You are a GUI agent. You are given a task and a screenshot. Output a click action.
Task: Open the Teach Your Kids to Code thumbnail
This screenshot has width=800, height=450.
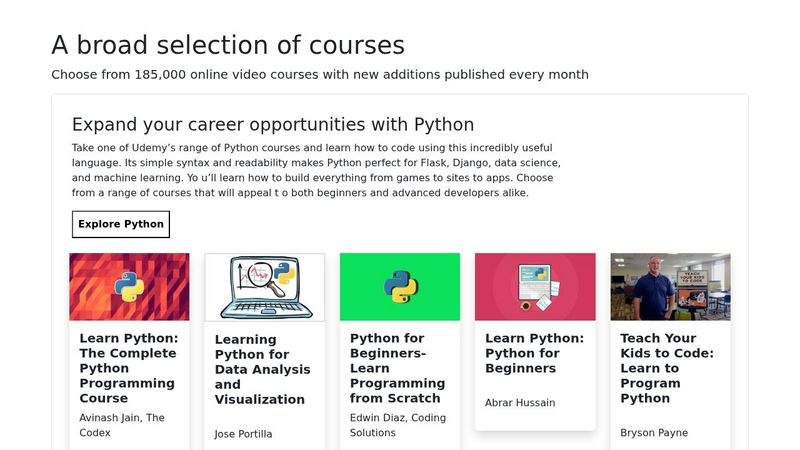pyautogui.click(x=670, y=286)
